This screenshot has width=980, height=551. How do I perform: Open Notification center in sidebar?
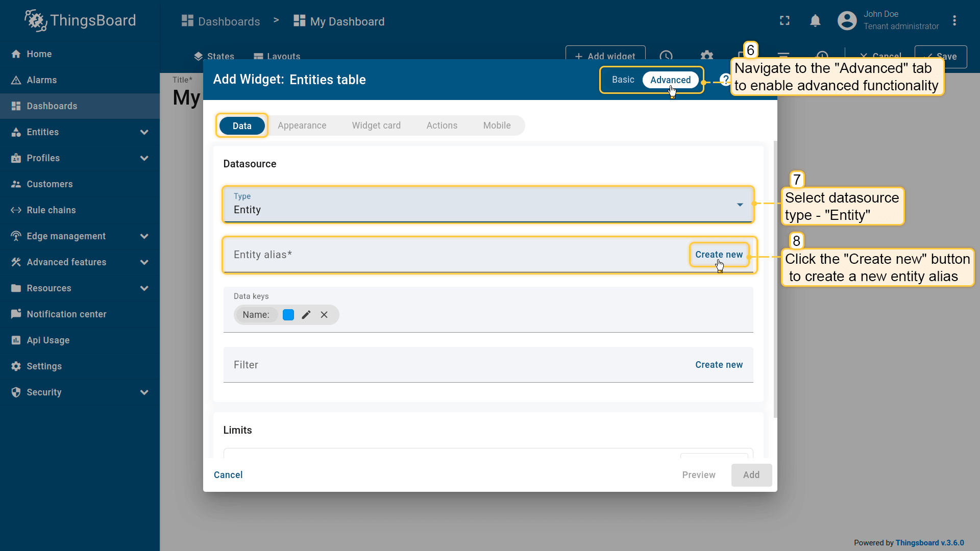pyautogui.click(x=66, y=314)
